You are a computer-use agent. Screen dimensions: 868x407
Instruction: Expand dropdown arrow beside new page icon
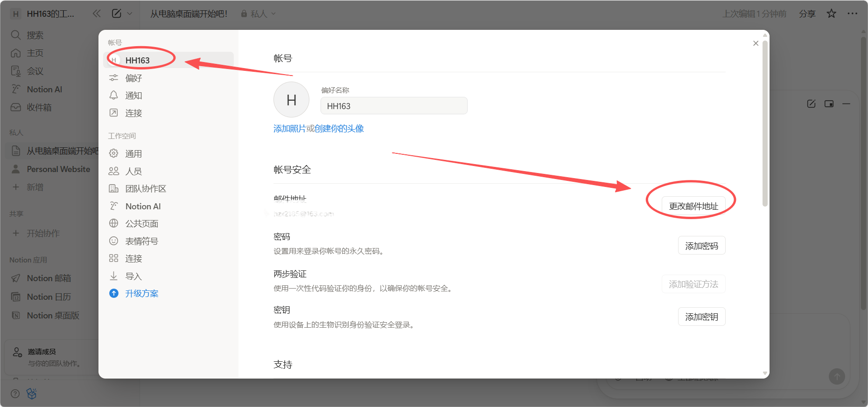[130, 14]
